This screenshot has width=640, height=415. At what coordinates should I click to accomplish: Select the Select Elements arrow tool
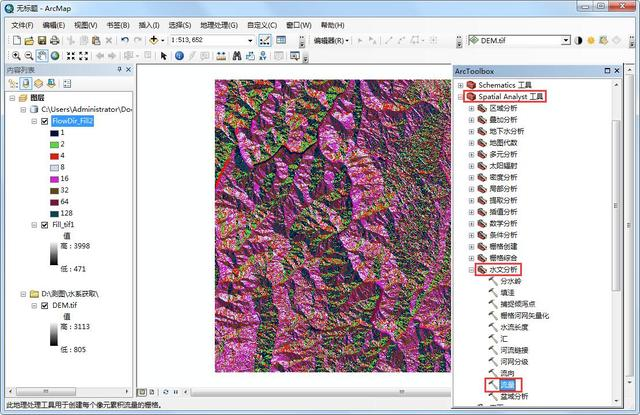click(x=164, y=56)
